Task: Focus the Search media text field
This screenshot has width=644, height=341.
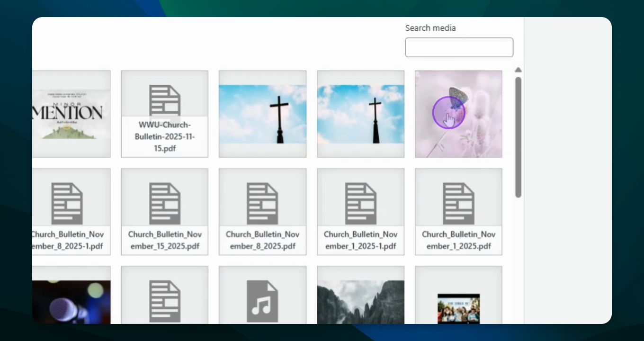Action: click(459, 47)
